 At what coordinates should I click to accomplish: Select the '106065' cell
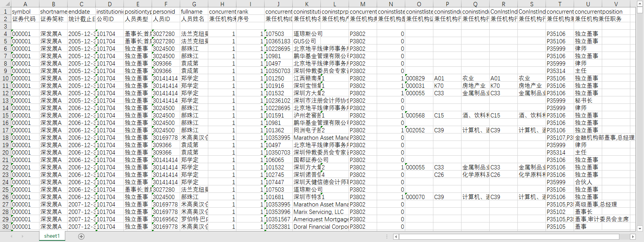[x=279, y=160]
